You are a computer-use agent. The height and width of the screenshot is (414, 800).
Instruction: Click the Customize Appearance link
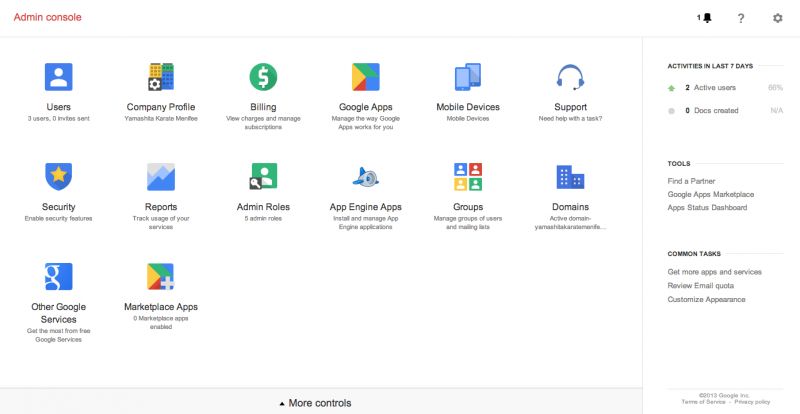[706, 300]
